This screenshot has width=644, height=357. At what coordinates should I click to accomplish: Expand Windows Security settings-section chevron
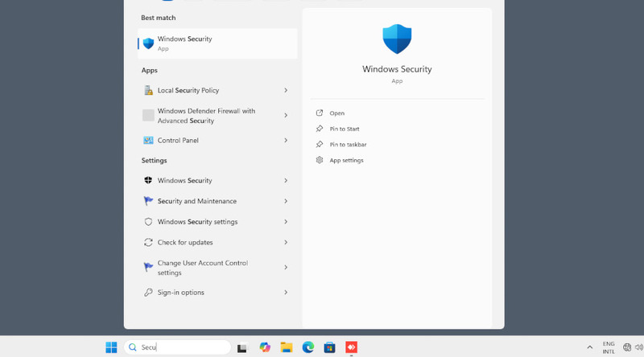click(x=286, y=181)
